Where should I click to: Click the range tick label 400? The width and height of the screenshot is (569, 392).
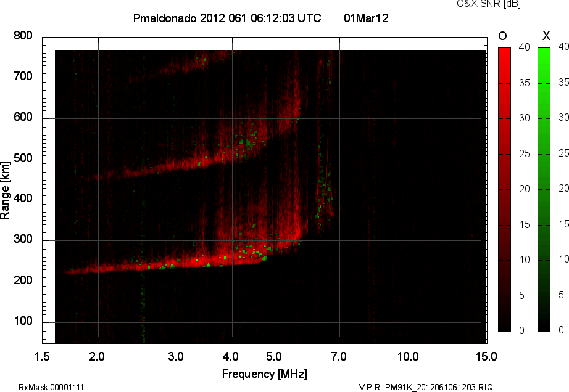[23, 198]
